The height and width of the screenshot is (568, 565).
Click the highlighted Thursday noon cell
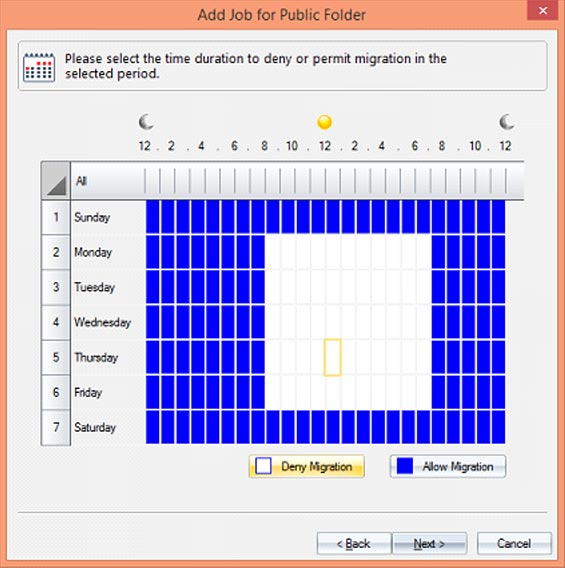point(332,357)
